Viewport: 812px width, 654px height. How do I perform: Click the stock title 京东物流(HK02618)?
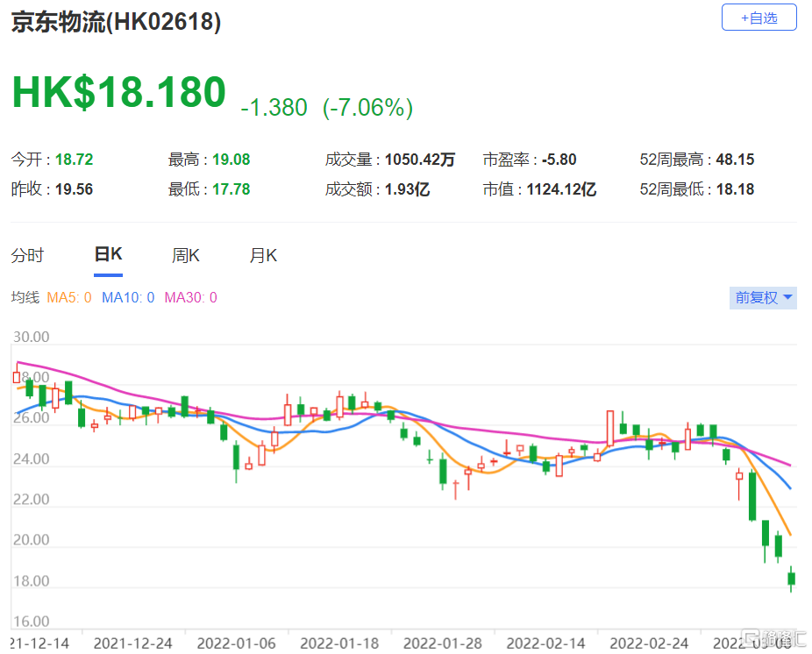click(116, 22)
